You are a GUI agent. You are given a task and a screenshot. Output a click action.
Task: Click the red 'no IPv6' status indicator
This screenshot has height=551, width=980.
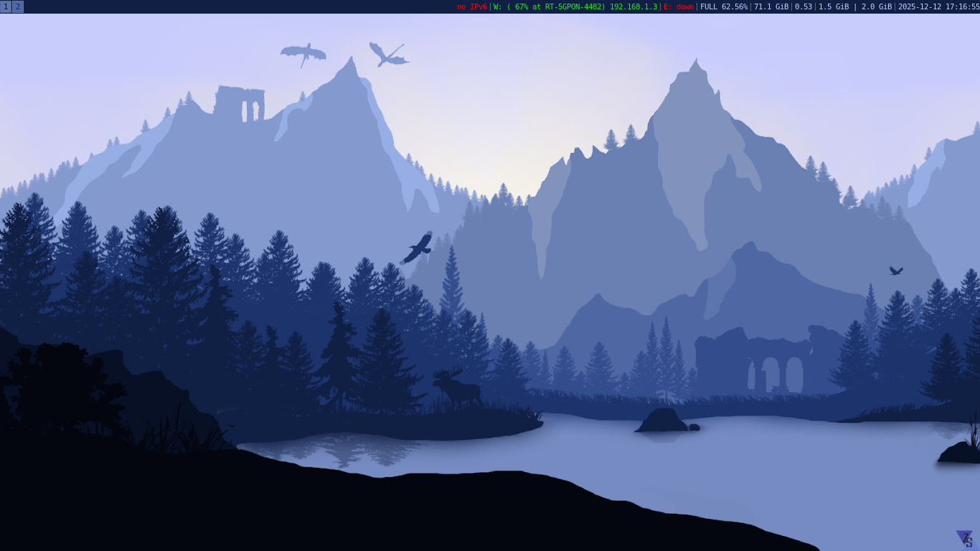471,6
